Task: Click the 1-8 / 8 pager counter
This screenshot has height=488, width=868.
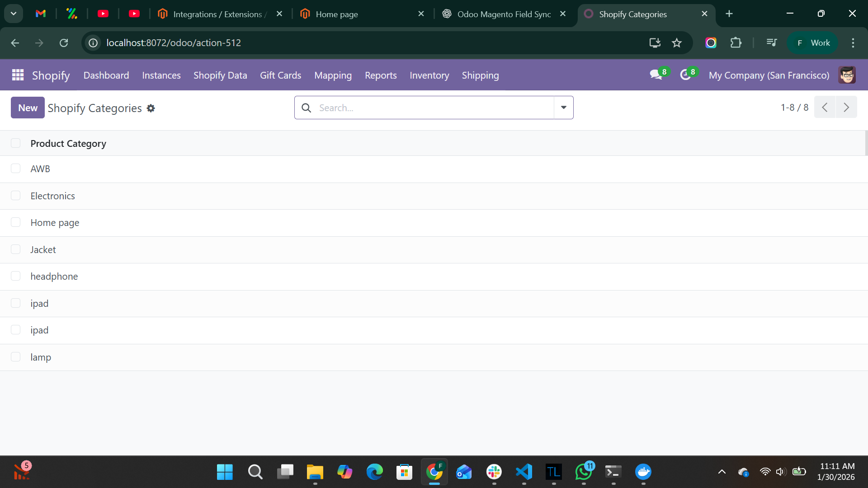Action: 794,108
